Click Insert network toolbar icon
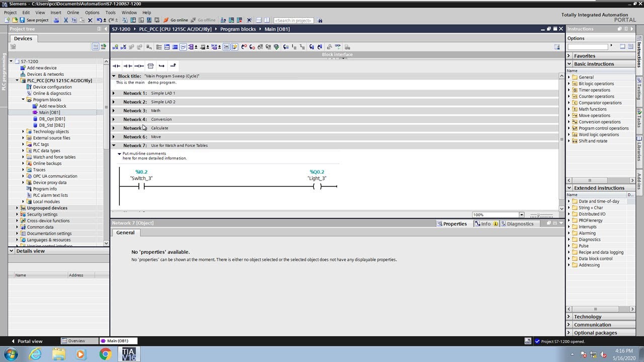Image resolution: width=644 pixels, height=362 pixels. point(115,47)
